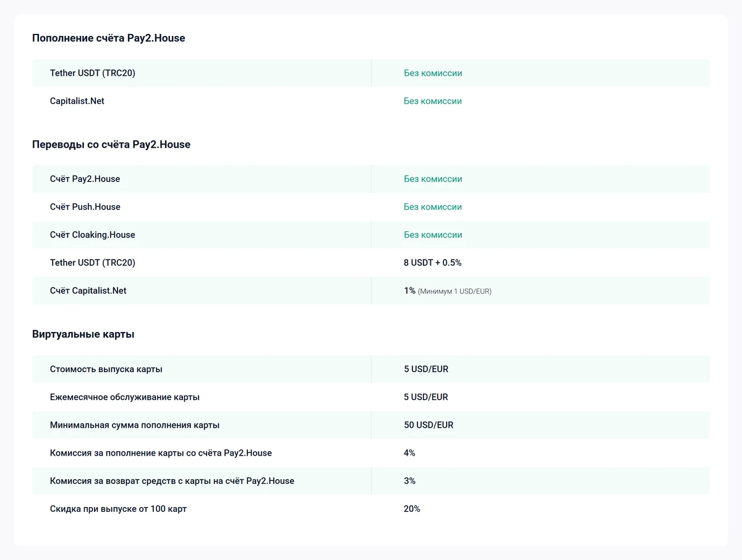Click the fee value '8 USDT + 0.5%'
742x560 pixels.
[x=433, y=263]
